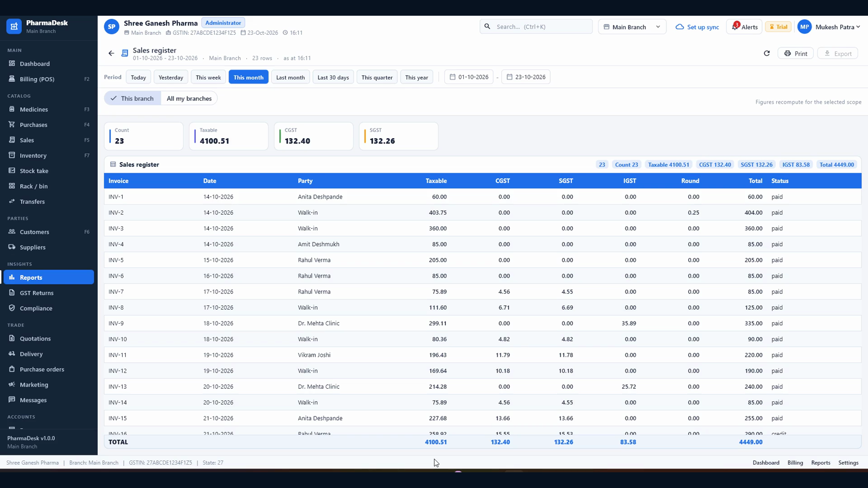
Task: Click Set up sync cloud link
Action: [x=697, y=27]
